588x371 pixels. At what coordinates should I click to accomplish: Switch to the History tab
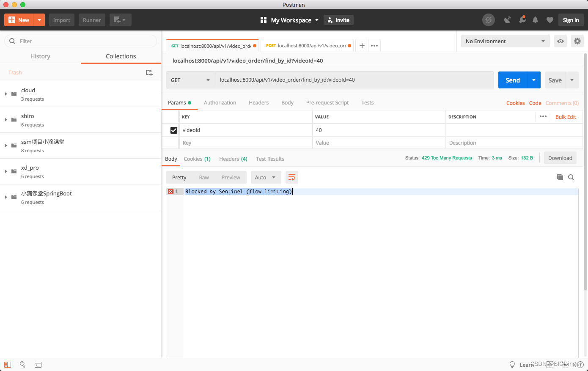[40, 56]
